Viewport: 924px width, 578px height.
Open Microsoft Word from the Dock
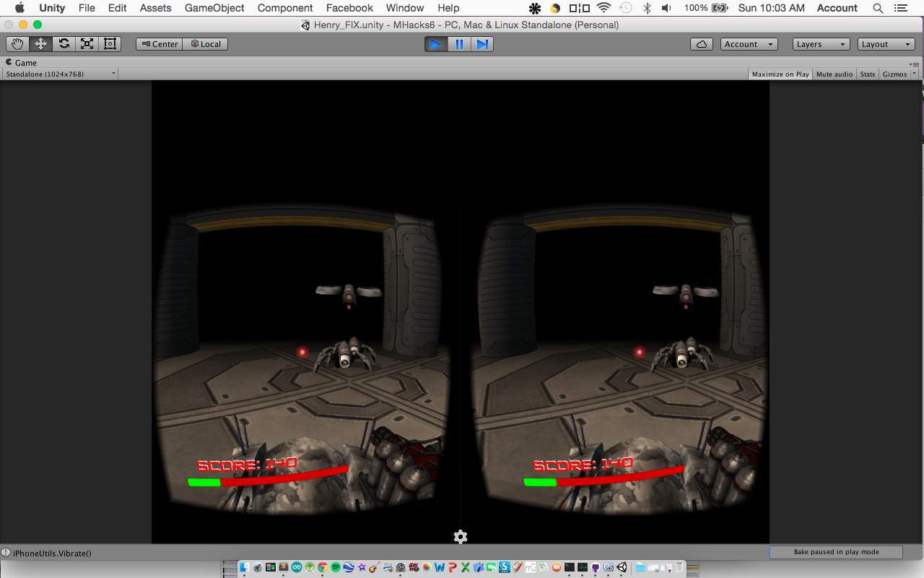pos(440,567)
